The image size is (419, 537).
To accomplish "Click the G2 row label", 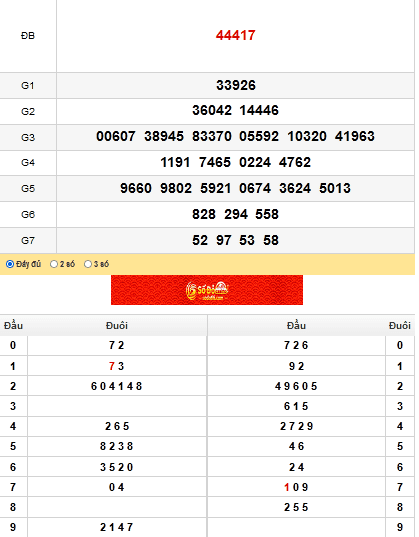I will pyautogui.click(x=28, y=111).
